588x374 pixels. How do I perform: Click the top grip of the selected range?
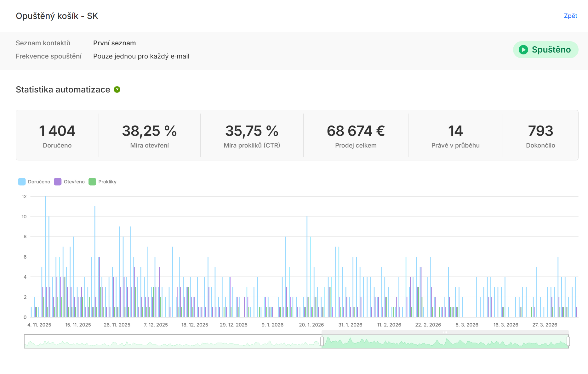[x=445, y=332]
